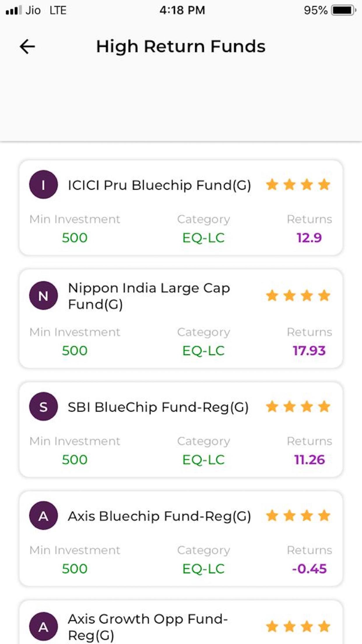Tap the back arrow icon
Screen dimensions: 362x644
(x=27, y=47)
